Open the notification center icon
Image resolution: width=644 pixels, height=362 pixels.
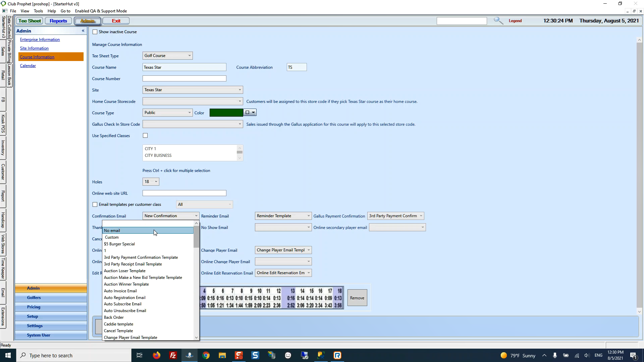click(633, 356)
